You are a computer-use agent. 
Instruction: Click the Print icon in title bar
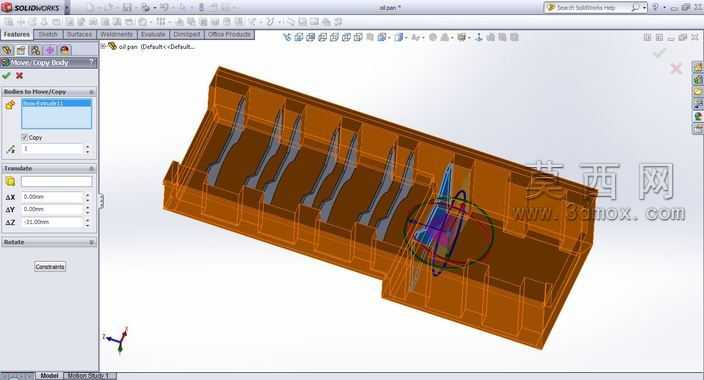(145, 8)
